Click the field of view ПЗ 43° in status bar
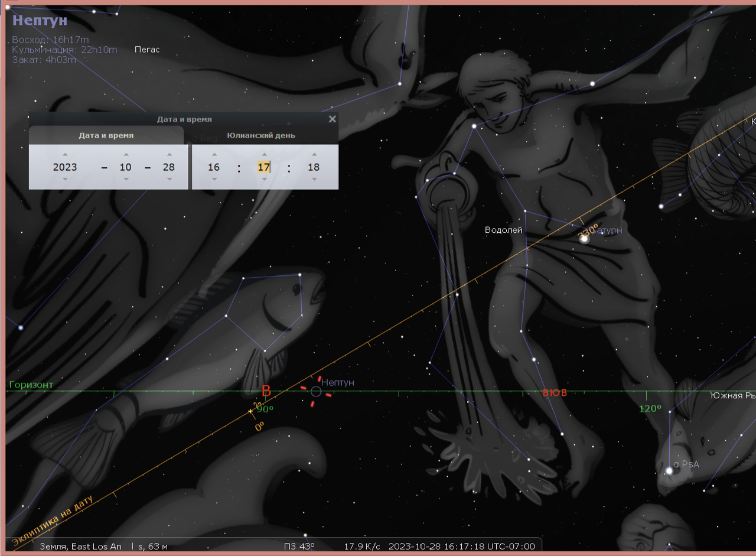This screenshot has height=556, width=756. (299, 546)
